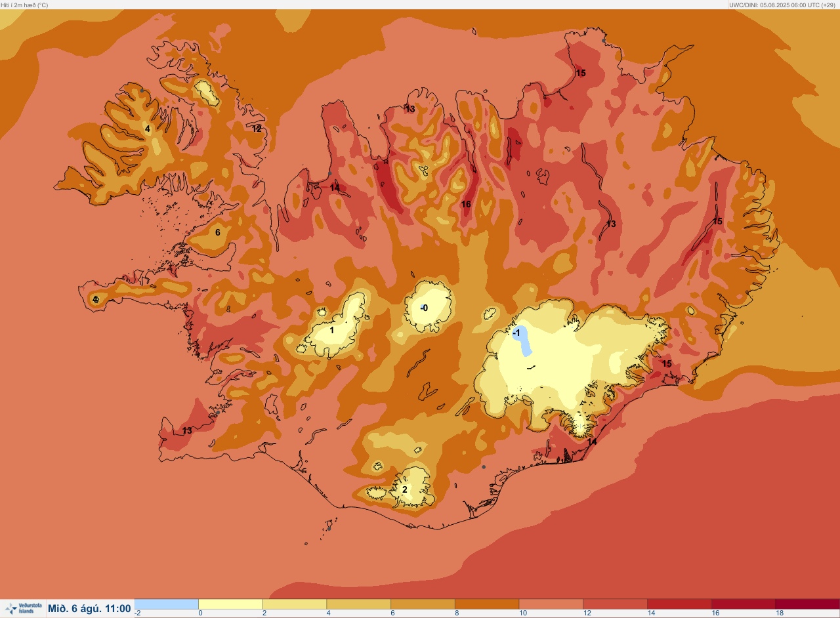Click the '1' temperature label on the glacier

[x=331, y=330]
